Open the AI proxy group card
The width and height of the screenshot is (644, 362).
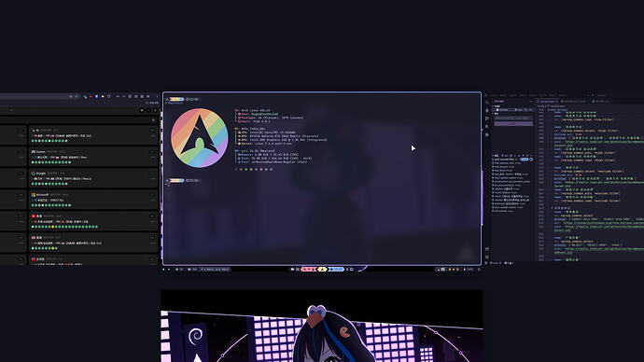point(92,135)
